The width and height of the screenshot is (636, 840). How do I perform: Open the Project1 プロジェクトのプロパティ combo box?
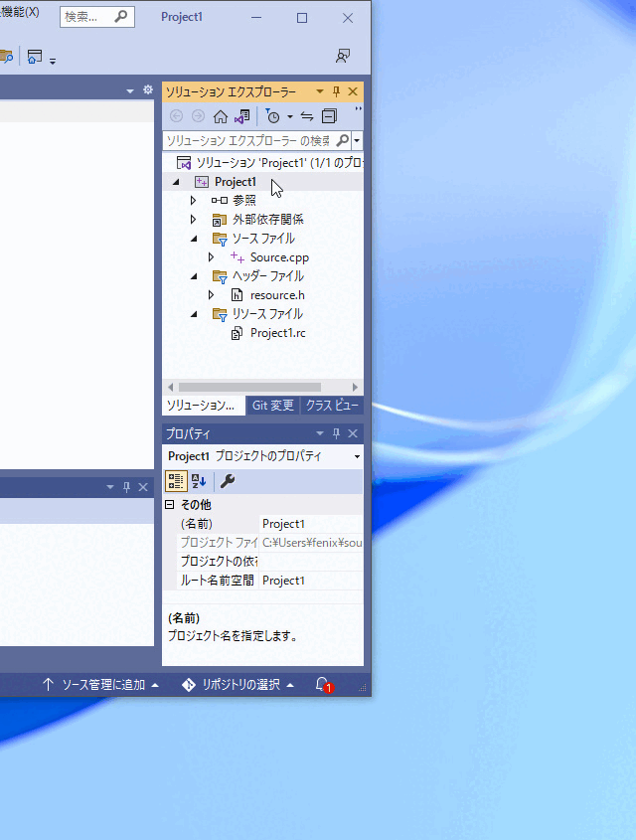(263, 456)
